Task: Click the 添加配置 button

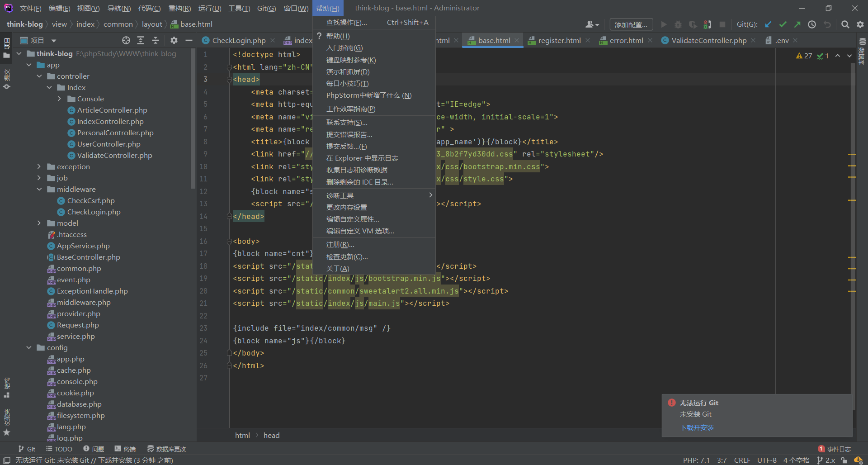Action: [x=631, y=24]
